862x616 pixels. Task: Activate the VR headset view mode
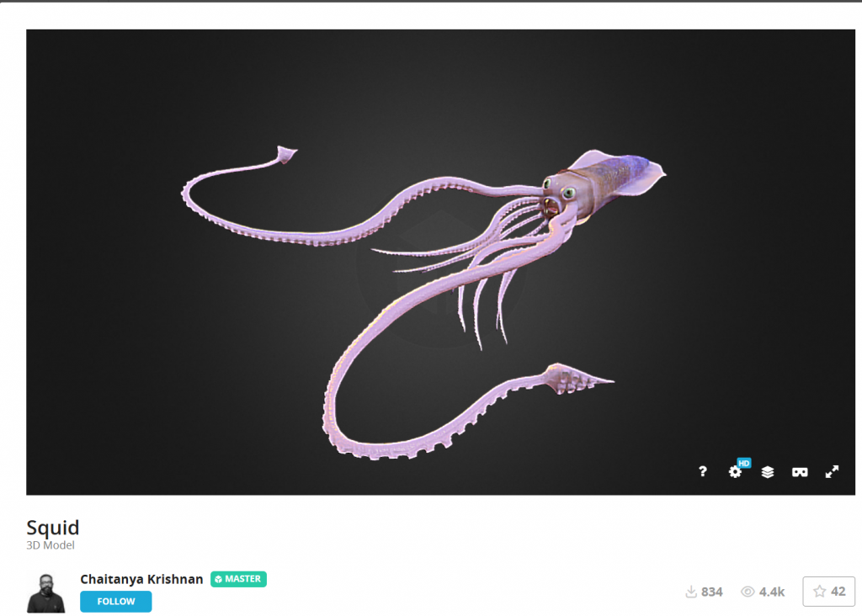(800, 472)
